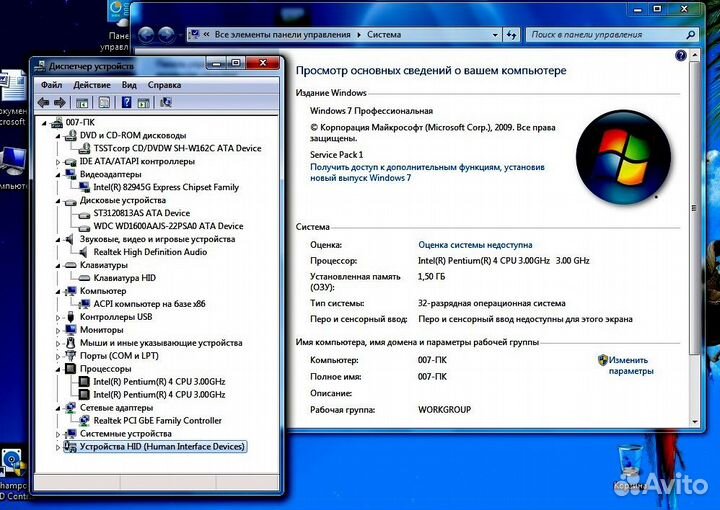720x510 pixels.
Task: Click the Звуковые, видео и игровые устройства icon
Action: 70,239
